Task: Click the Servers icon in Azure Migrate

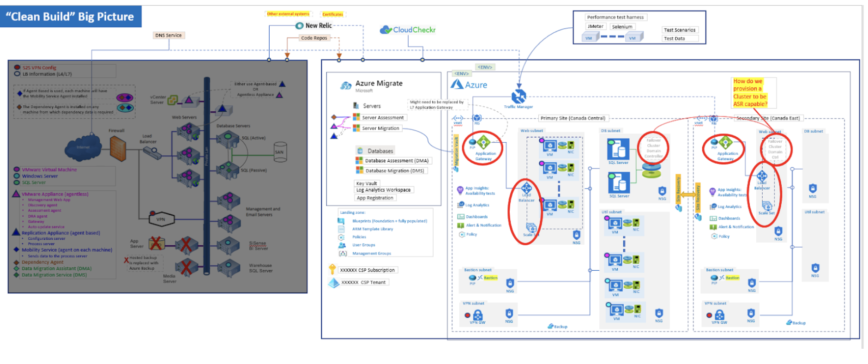Action: 356,106
